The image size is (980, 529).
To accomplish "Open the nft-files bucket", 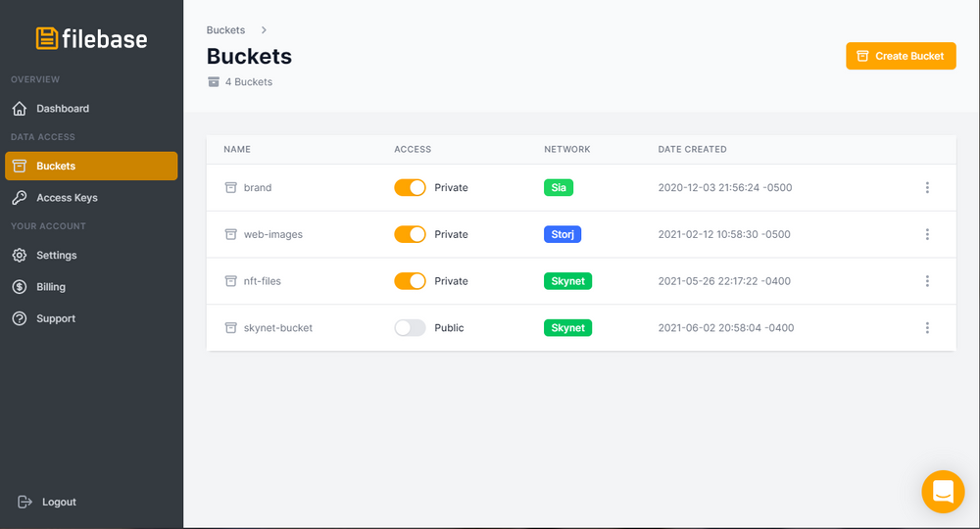I will point(263,281).
